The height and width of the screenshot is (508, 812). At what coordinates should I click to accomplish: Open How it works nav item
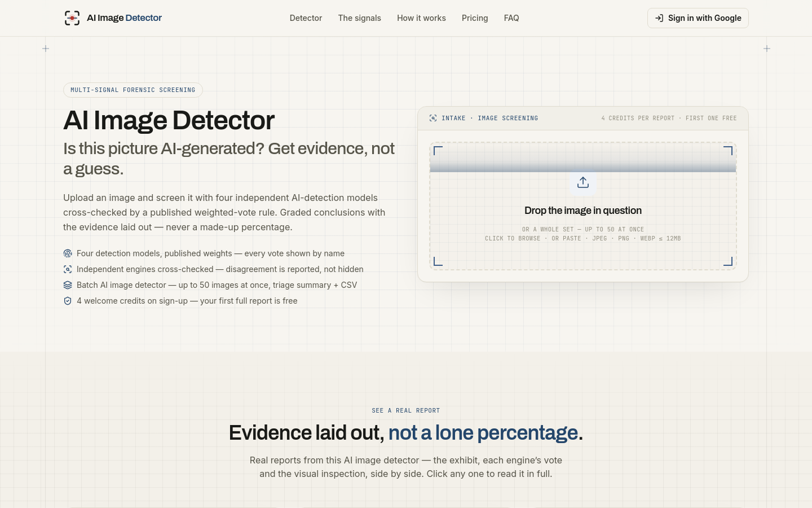421,18
